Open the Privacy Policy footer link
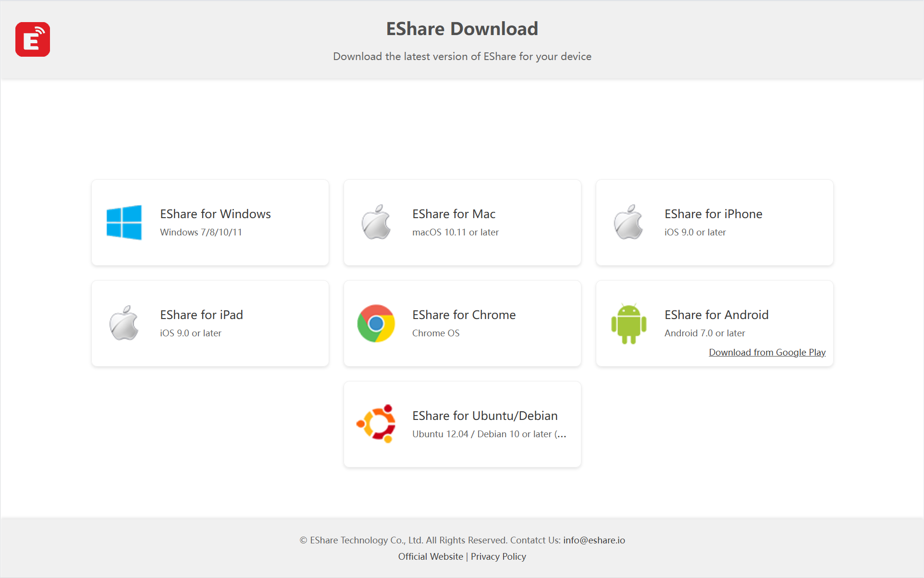Image resolution: width=924 pixels, height=578 pixels. pyautogui.click(x=498, y=556)
